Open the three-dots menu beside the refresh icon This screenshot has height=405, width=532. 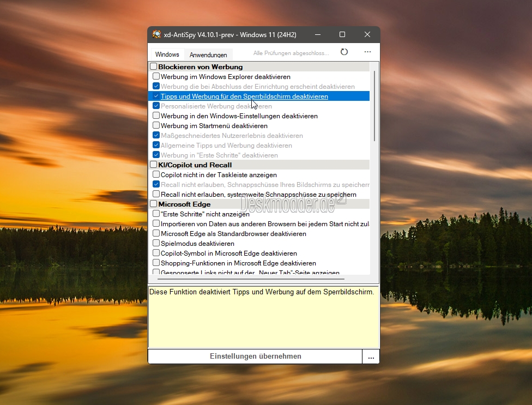[x=367, y=52]
